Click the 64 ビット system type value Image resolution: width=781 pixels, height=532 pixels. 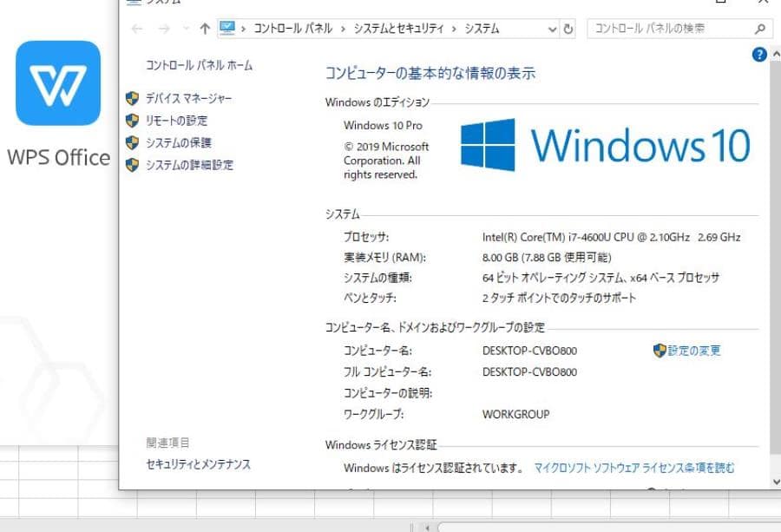pyautogui.click(x=601, y=278)
